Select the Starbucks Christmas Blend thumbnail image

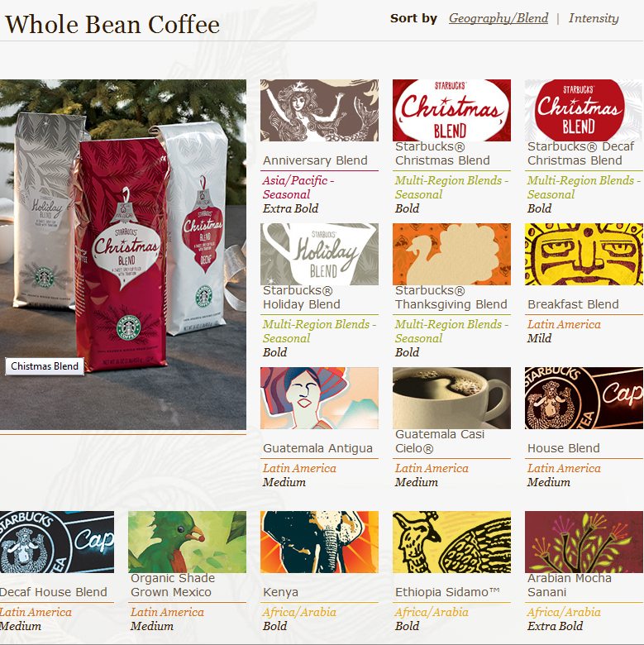coord(451,110)
